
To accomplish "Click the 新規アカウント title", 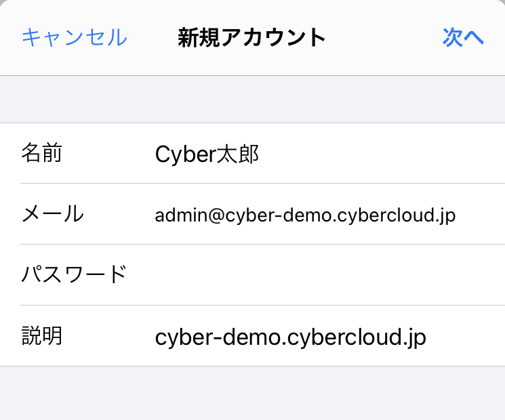I will (x=251, y=37).
